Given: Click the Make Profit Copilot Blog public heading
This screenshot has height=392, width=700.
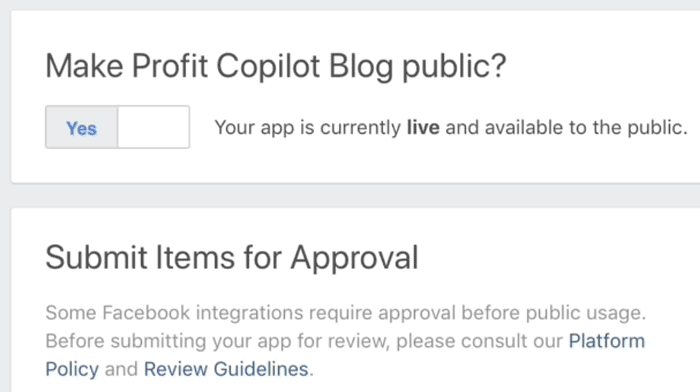Looking at the screenshot, I should click(276, 67).
